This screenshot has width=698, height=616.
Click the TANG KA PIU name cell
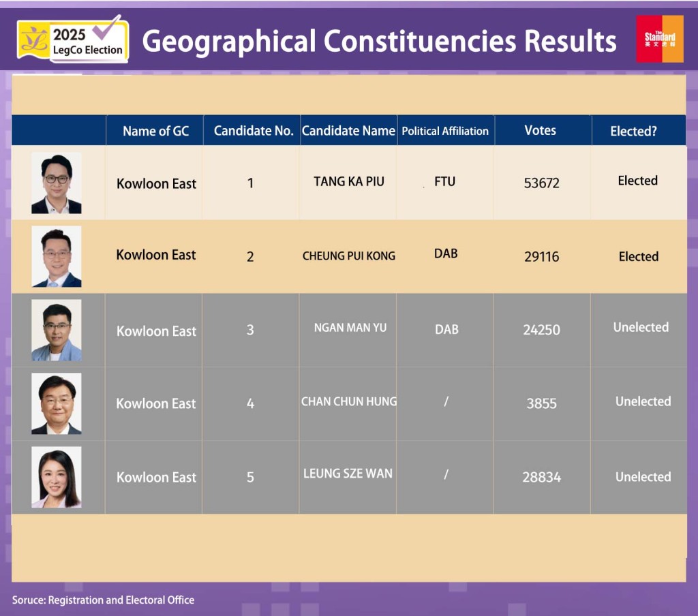click(348, 181)
